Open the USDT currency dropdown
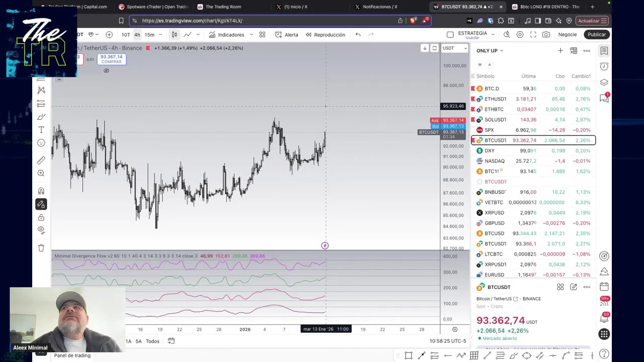The width and height of the screenshot is (644, 362). [454, 48]
